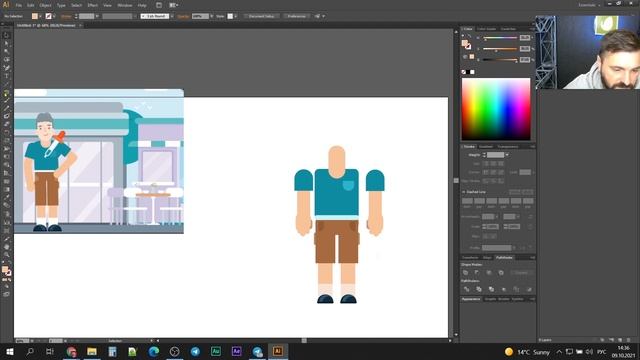Select the Selection tool in the toolbar
Image resolution: width=640 pixels, height=360 pixels.
(6, 36)
